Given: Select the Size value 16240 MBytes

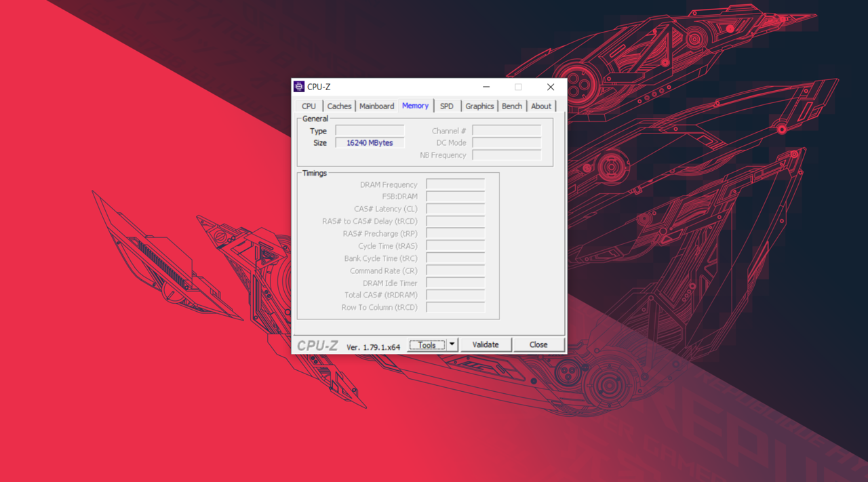Looking at the screenshot, I should pyautogui.click(x=370, y=143).
